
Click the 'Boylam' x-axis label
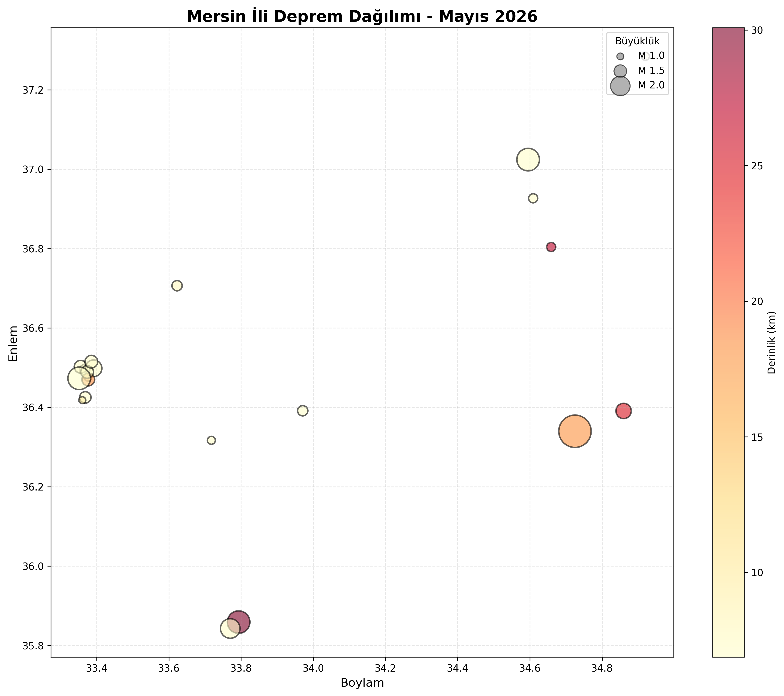click(362, 683)
